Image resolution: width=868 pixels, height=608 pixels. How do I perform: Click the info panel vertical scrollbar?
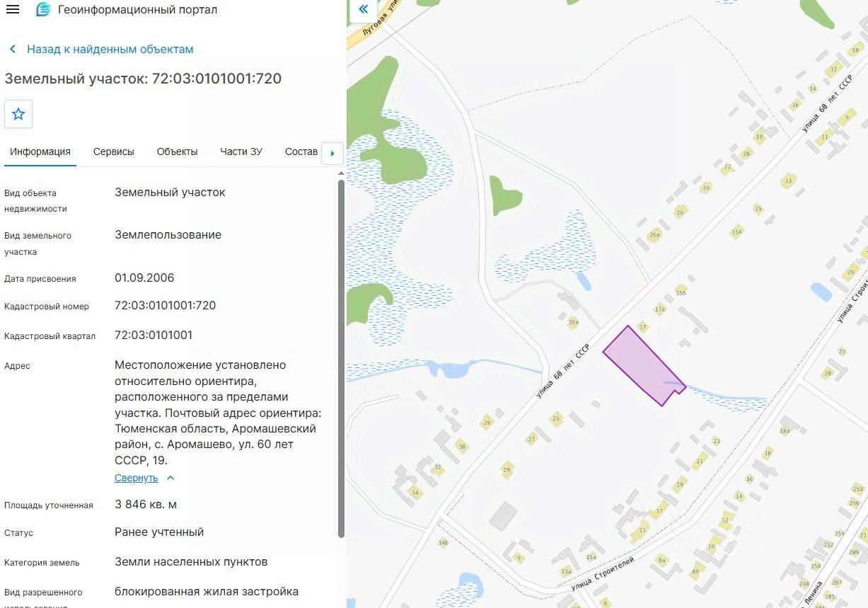point(341,357)
